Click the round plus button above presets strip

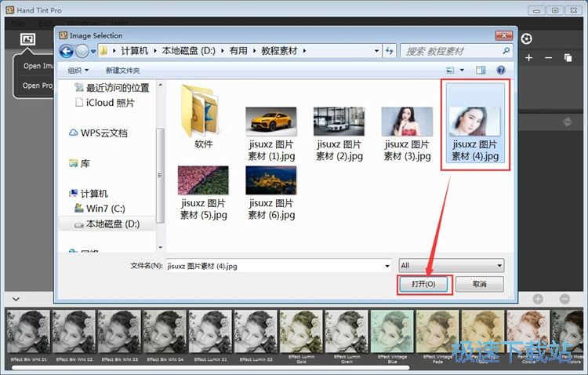click(x=538, y=299)
